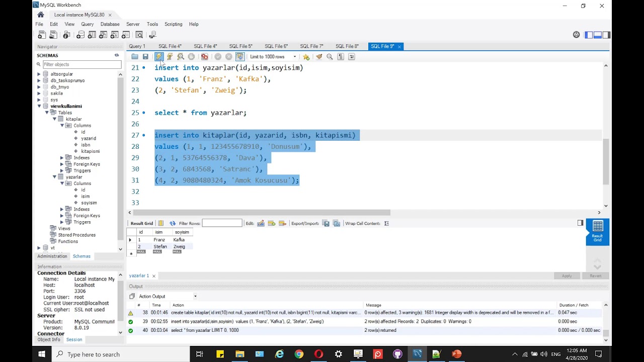644x362 pixels.
Task: Create new function icon
Action: 127,35
